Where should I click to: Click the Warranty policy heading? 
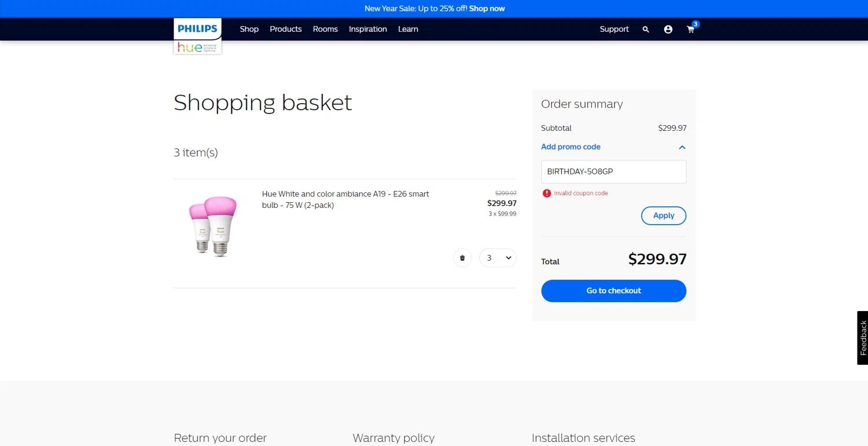click(393, 438)
